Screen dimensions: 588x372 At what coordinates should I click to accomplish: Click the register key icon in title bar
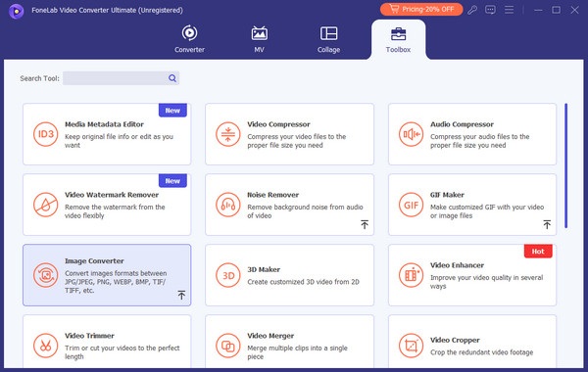point(472,10)
